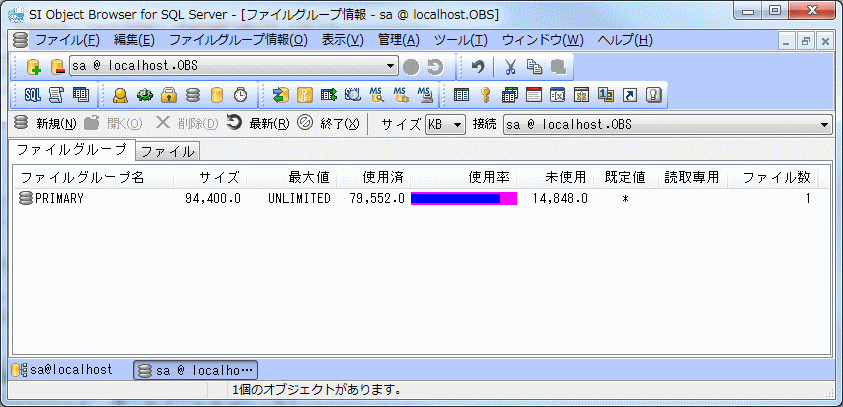Click the yellow padlock icon in toolbar

[x=169, y=95]
